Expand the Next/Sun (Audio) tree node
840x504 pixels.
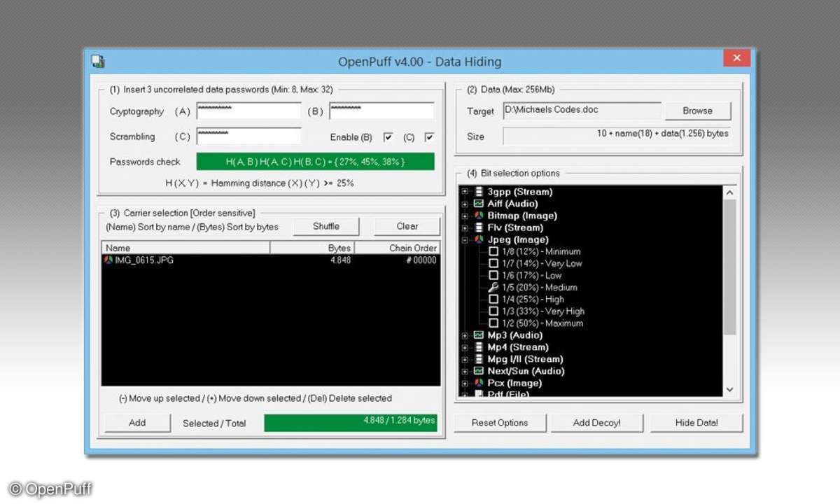click(x=465, y=371)
